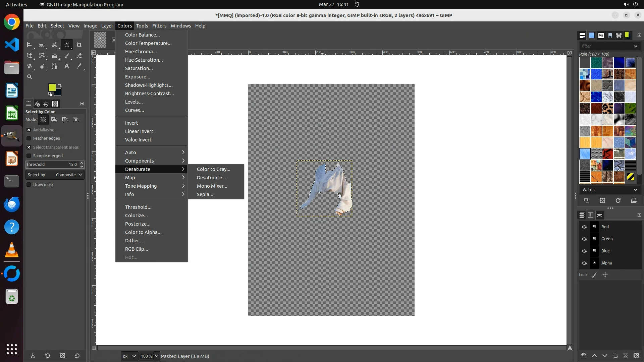Enable the Sample merged checkbox
644x362 pixels.
click(29, 156)
